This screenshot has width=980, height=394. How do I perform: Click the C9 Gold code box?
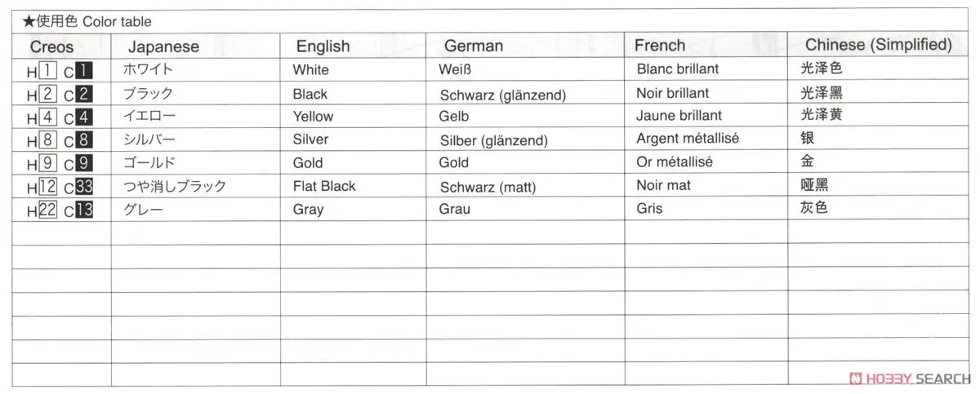pyautogui.click(x=82, y=162)
